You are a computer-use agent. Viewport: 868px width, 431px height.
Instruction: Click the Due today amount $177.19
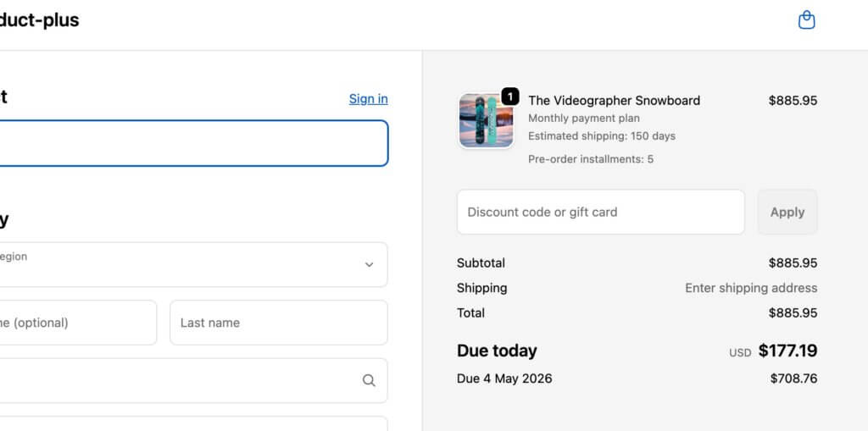coord(787,351)
